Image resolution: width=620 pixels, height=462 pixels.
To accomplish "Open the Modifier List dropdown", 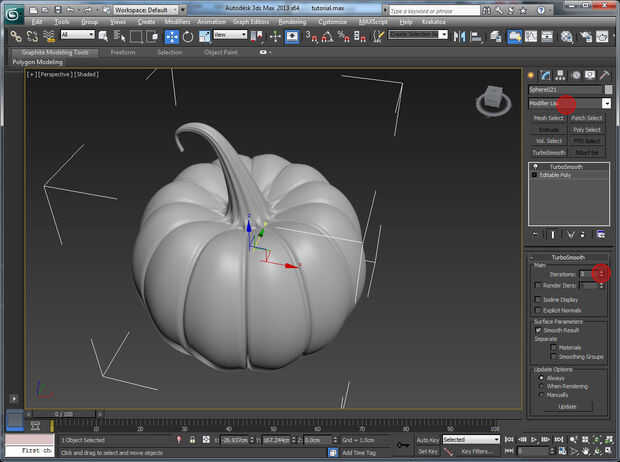I will (x=606, y=103).
